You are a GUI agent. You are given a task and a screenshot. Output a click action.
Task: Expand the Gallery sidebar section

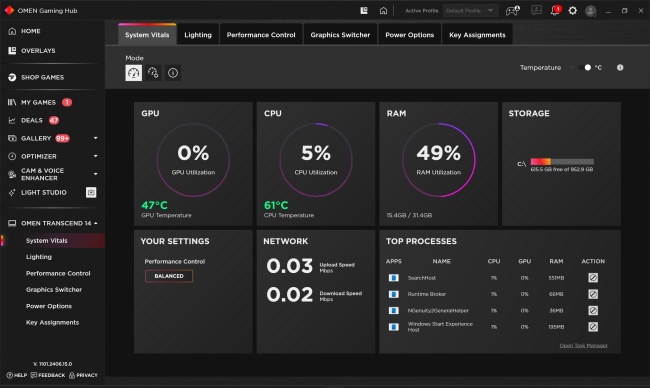96,138
